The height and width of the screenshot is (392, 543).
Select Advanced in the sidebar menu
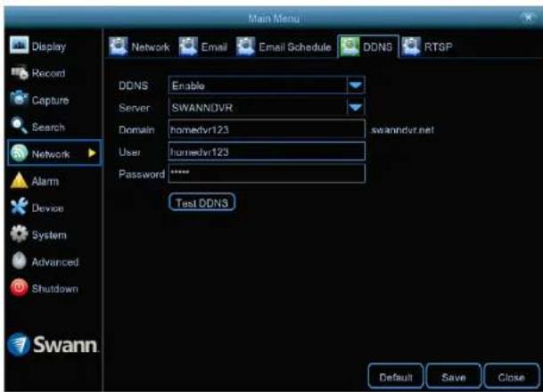coord(55,262)
